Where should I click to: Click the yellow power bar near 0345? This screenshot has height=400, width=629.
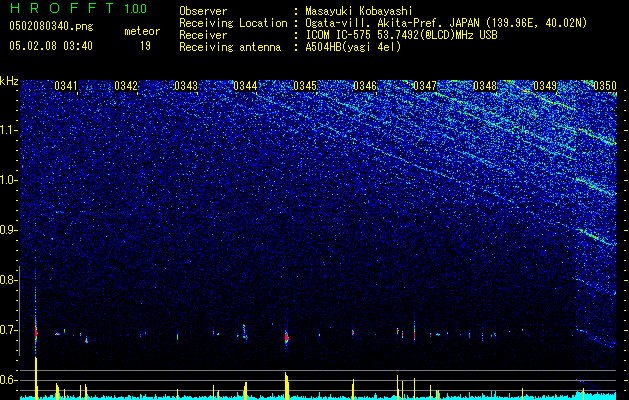[x=287, y=386]
